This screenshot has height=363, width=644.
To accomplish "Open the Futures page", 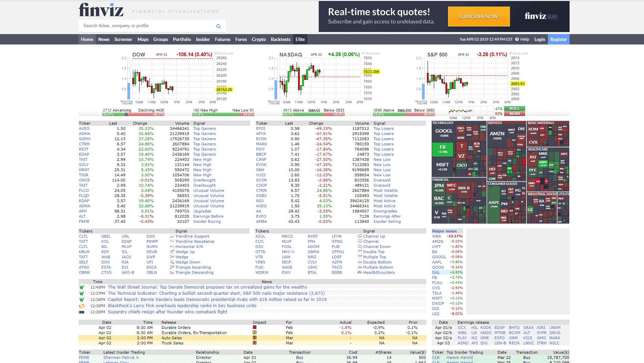I will [223, 39].
